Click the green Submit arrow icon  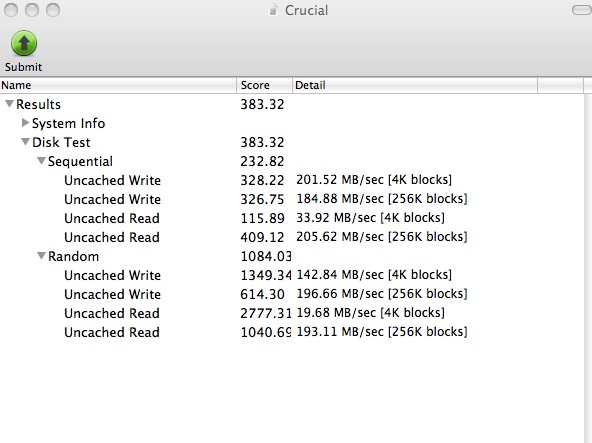coord(24,43)
